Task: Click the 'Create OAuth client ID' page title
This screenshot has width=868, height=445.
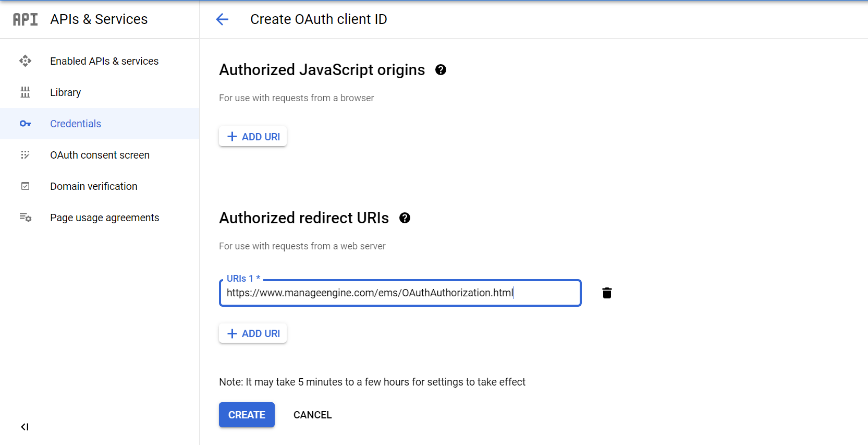Action: pos(319,19)
